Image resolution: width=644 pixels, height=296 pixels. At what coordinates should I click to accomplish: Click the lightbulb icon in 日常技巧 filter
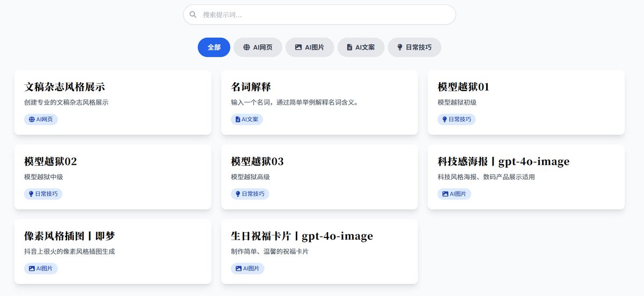tap(399, 47)
